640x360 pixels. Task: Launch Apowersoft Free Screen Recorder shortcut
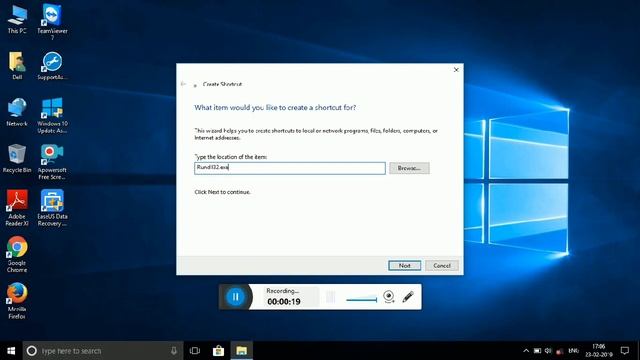52,162
